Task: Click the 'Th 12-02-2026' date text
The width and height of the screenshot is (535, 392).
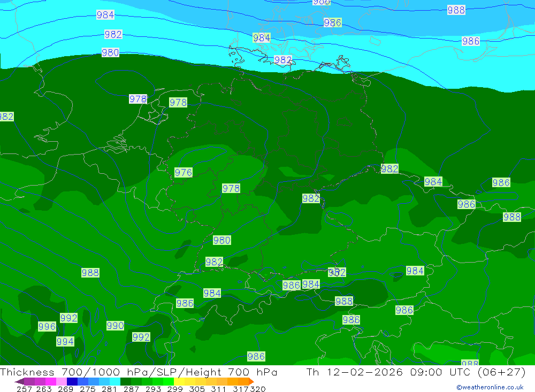Action: pyautogui.click(x=355, y=372)
